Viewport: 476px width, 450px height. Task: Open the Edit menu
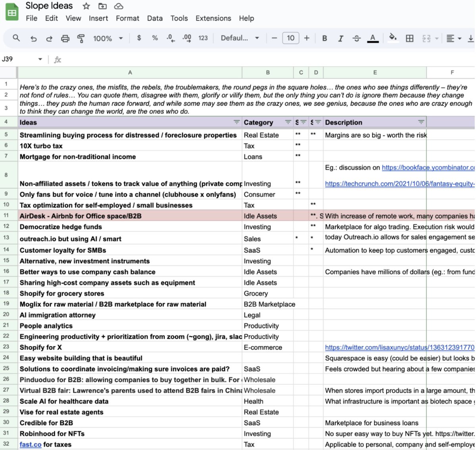51,18
